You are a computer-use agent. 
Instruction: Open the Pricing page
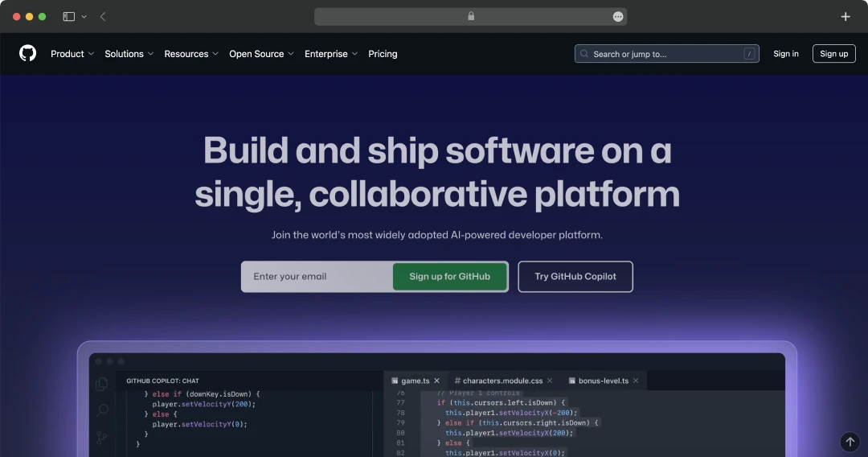tap(383, 54)
